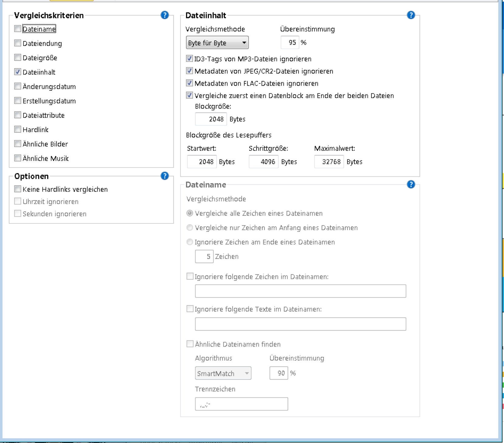Open help icon next to Optionen
Image resolution: width=504 pixels, height=443 pixels.
pos(164,176)
